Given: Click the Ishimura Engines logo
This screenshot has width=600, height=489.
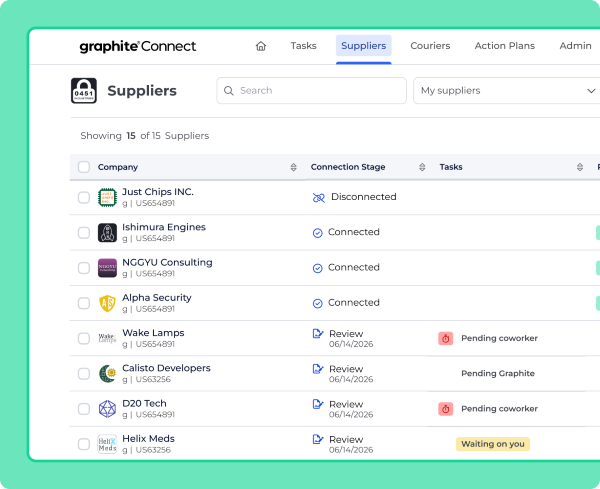Looking at the screenshot, I should click(107, 233).
